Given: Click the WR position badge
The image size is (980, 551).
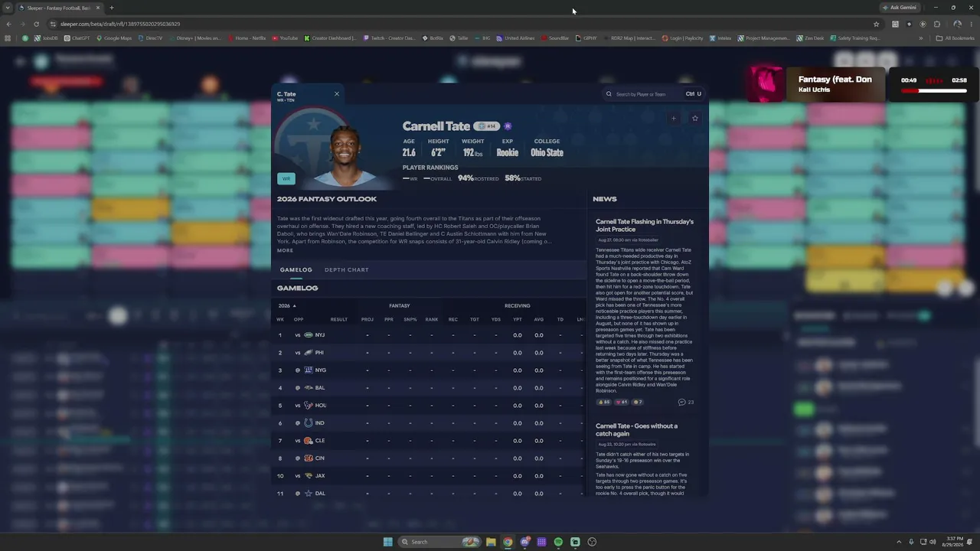Looking at the screenshot, I should pos(286,178).
